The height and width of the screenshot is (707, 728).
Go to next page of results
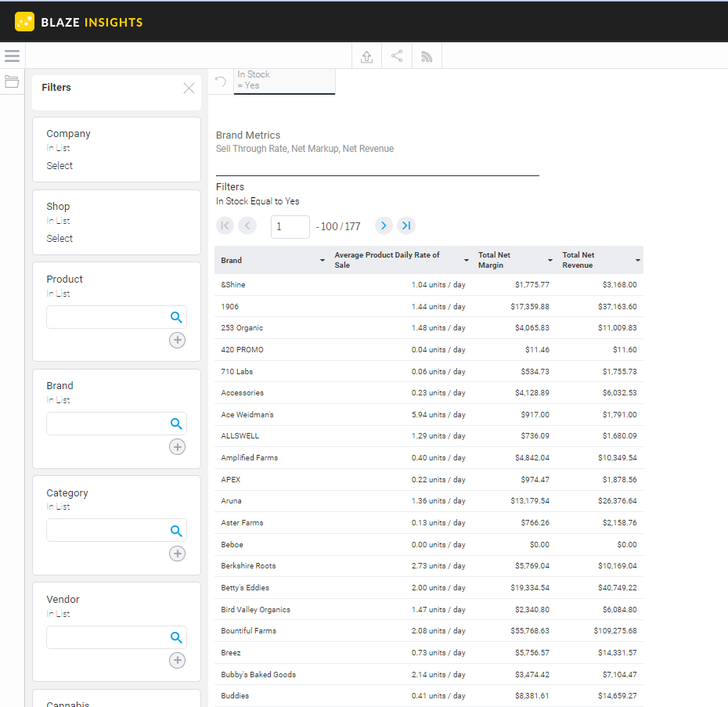coord(384,225)
